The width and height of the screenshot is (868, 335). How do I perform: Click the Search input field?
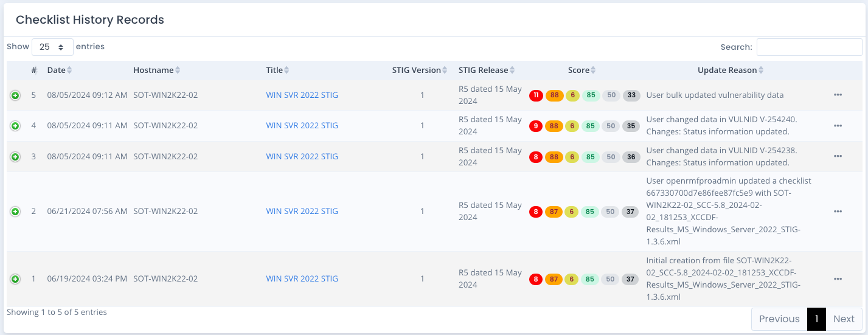pos(809,47)
